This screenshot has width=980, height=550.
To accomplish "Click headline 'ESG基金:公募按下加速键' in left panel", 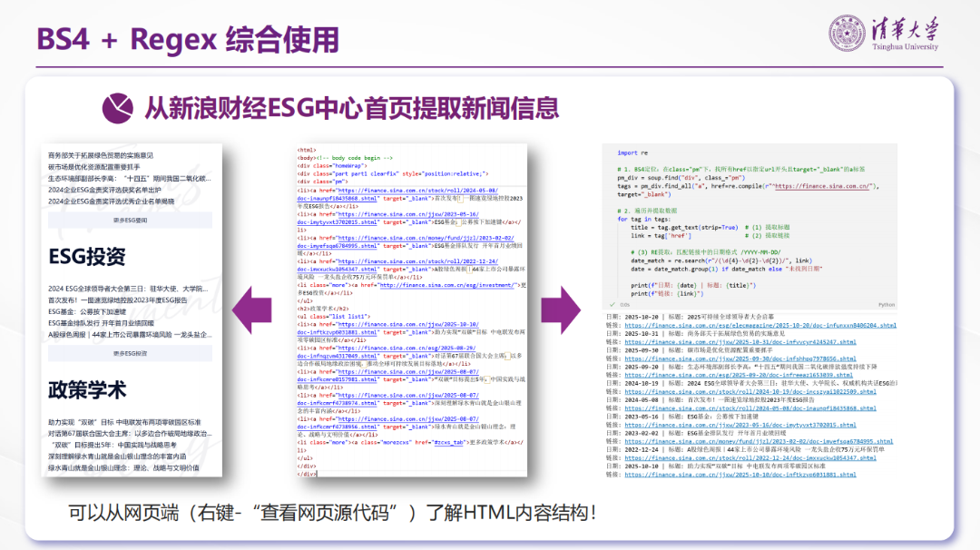I will [87, 311].
